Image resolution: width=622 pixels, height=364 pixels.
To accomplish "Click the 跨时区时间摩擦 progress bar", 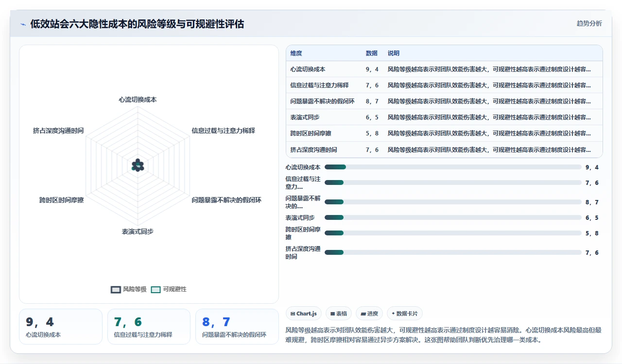I will pyautogui.click(x=453, y=233).
